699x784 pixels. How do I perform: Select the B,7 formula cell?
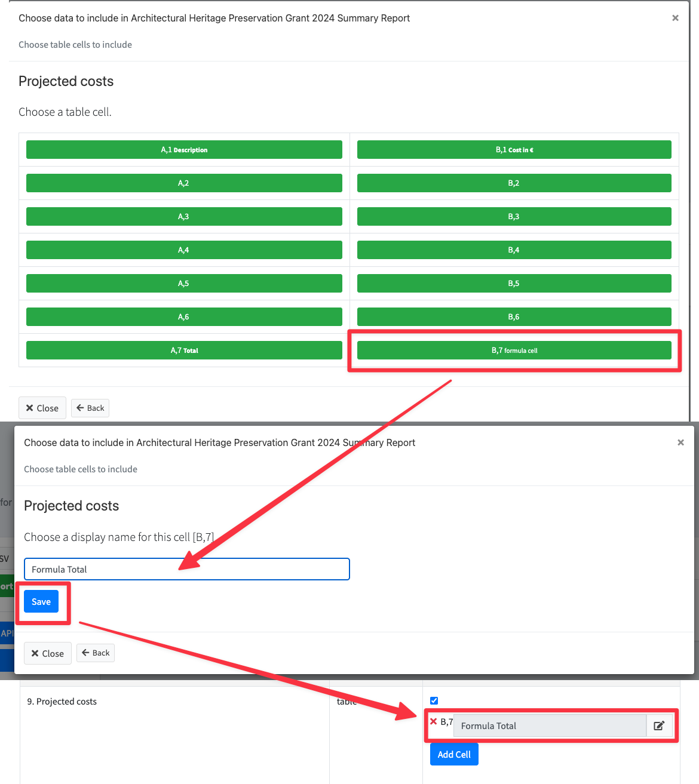pyautogui.click(x=514, y=351)
